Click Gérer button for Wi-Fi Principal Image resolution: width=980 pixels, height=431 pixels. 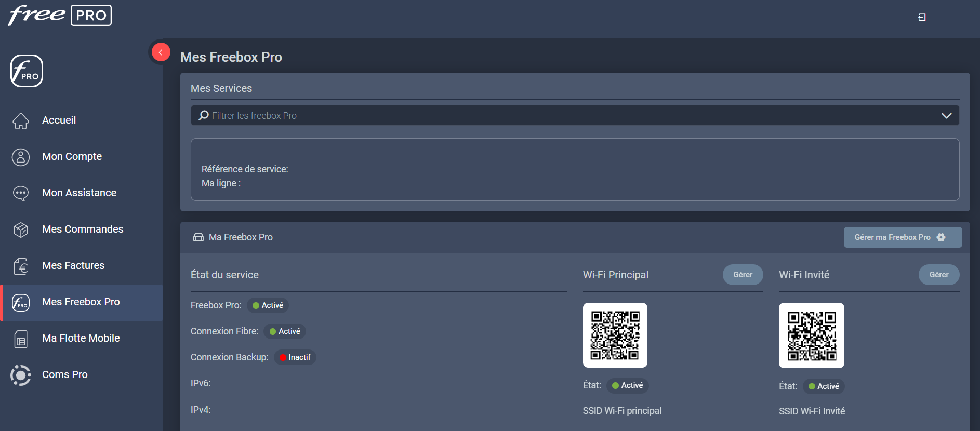tap(743, 275)
